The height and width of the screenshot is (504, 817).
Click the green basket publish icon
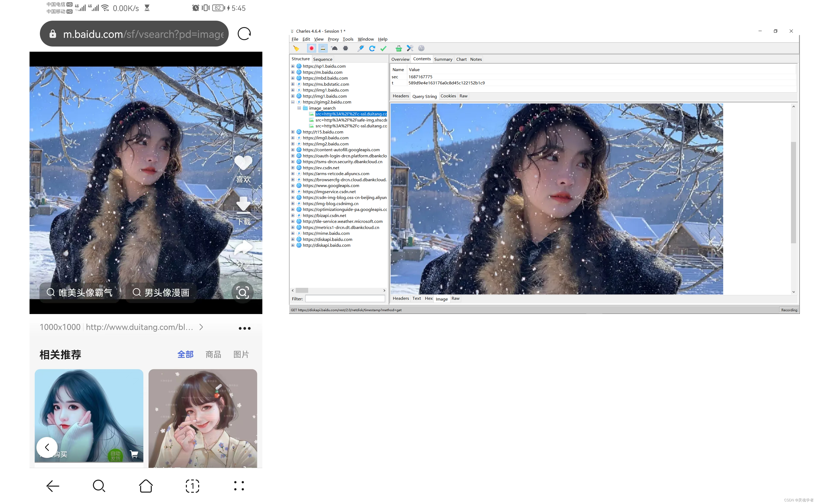pos(399,48)
